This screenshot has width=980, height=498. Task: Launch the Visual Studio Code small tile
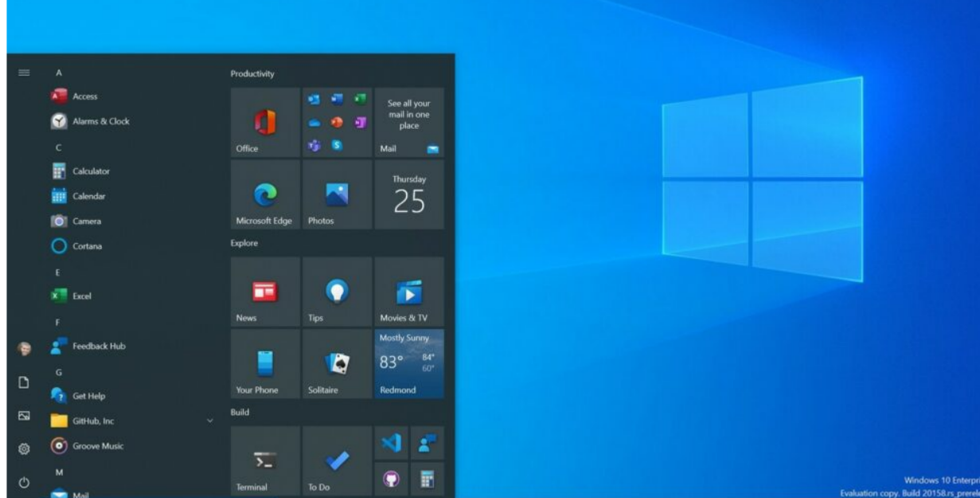tap(391, 443)
